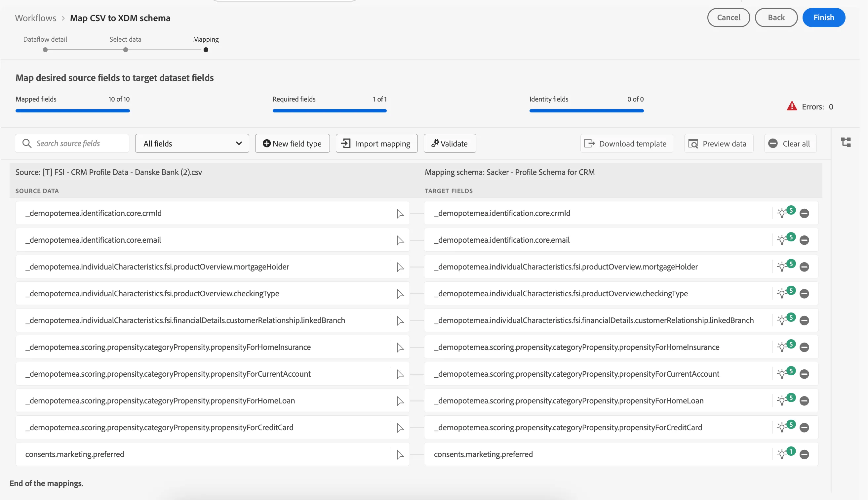
Task: Open Preview data
Action: [x=718, y=144]
